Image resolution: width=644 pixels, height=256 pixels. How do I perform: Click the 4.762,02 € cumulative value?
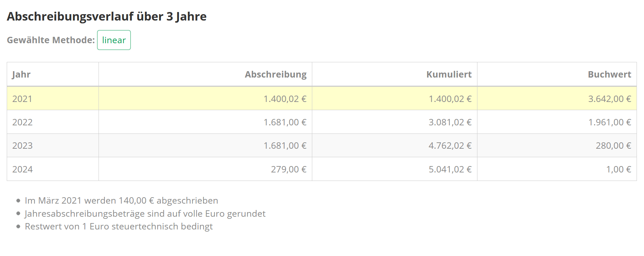pyautogui.click(x=450, y=146)
